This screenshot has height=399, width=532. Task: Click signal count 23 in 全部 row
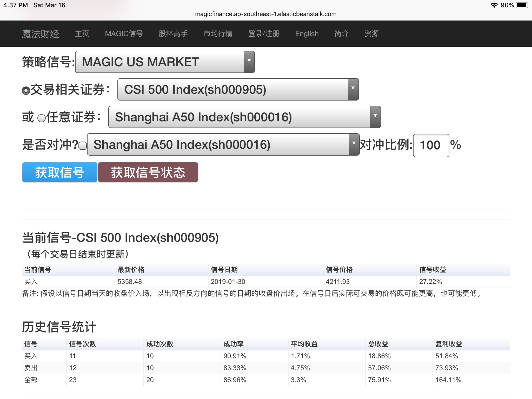(73, 380)
